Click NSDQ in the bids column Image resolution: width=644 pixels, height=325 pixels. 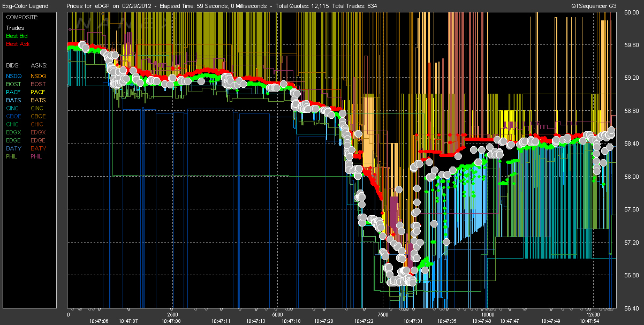click(13, 76)
